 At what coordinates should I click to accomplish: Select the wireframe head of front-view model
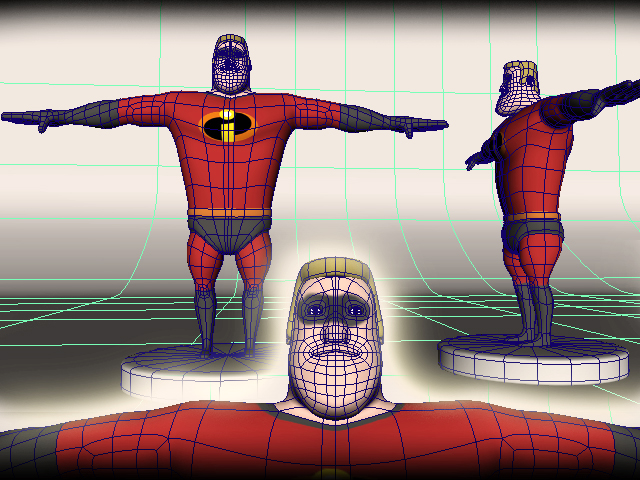pos(231,64)
